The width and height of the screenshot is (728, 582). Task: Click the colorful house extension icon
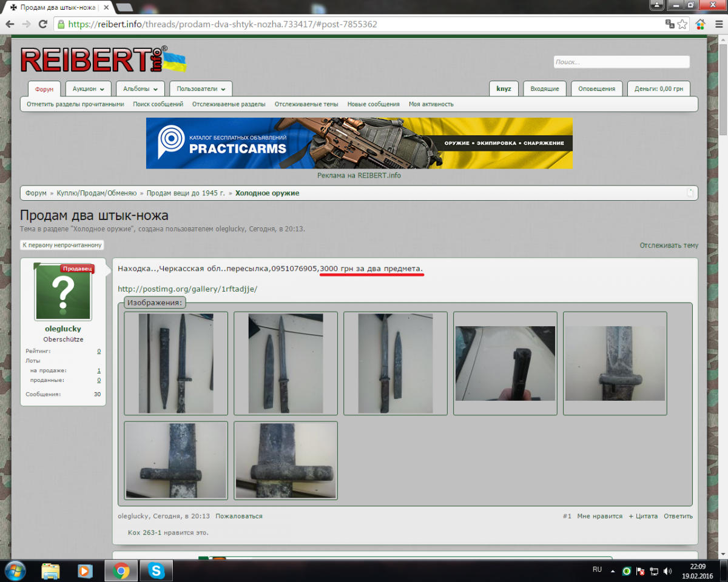click(x=701, y=24)
